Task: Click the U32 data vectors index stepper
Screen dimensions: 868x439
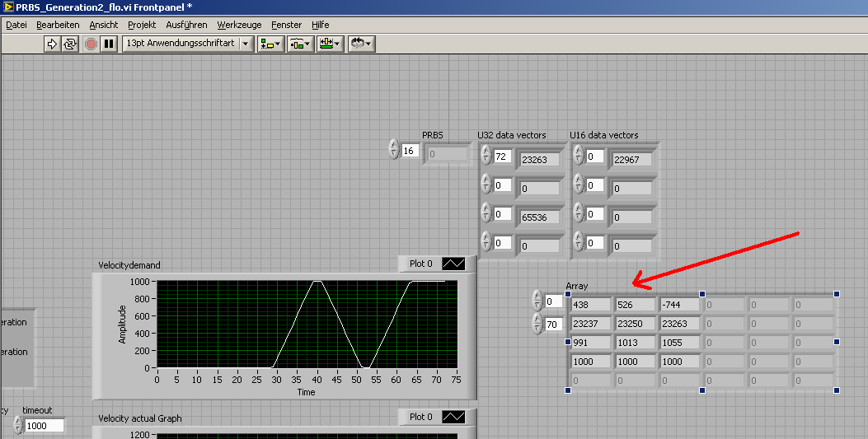Action: [x=486, y=156]
